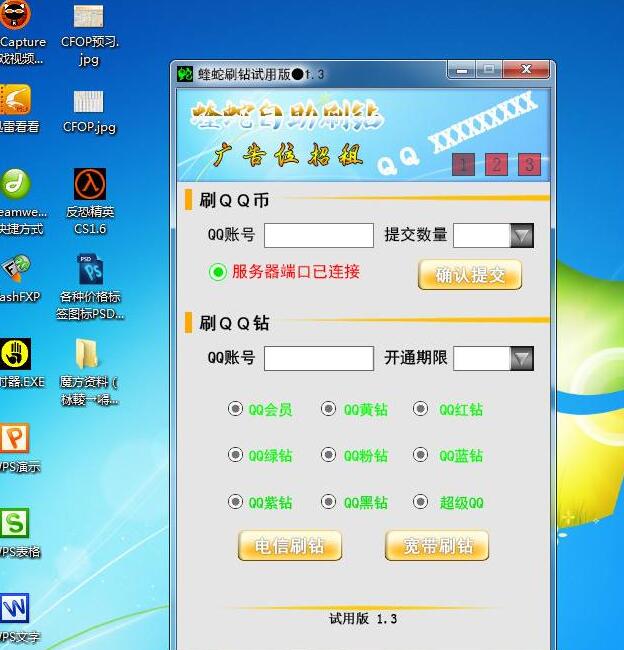Pick the 超级QQ radio option

tap(420, 502)
